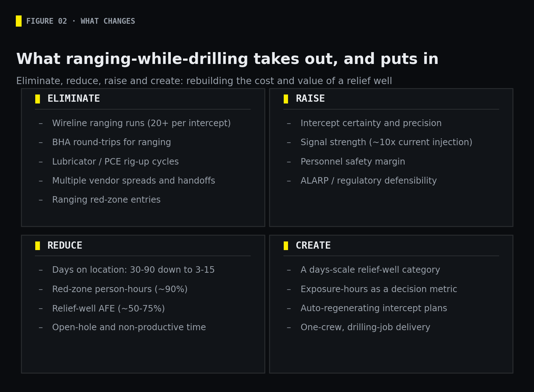Screen dimensions: 534x392
Task: Click the yellow marker next to REDUCE
Action: coord(37,246)
